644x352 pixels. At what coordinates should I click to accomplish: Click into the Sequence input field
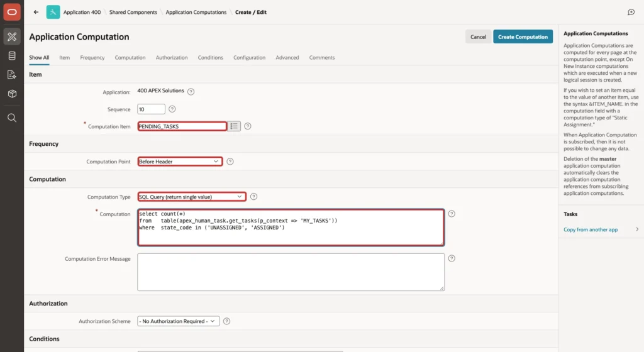(x=151, y=109)
